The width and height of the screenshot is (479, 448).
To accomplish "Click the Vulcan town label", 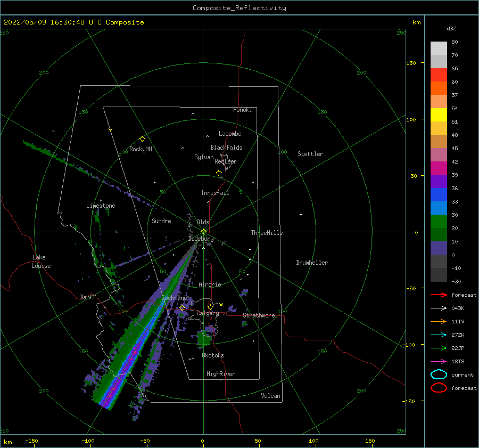I will tap(271, 396).
